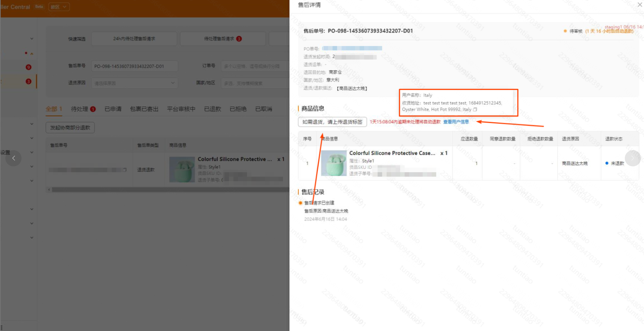Click the 查看用户信息 link
The width and height of the screenshot is (644, 331).
pos(456,122)
